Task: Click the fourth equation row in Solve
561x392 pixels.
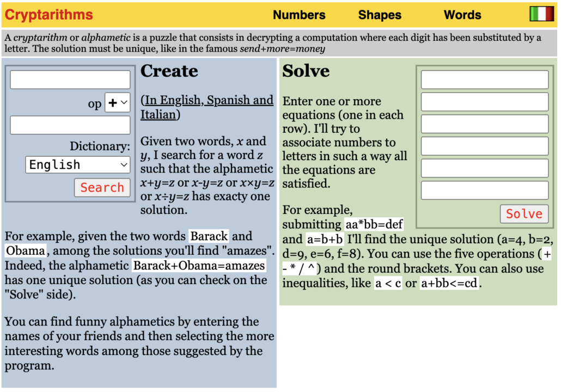Action: coord(484,146)
